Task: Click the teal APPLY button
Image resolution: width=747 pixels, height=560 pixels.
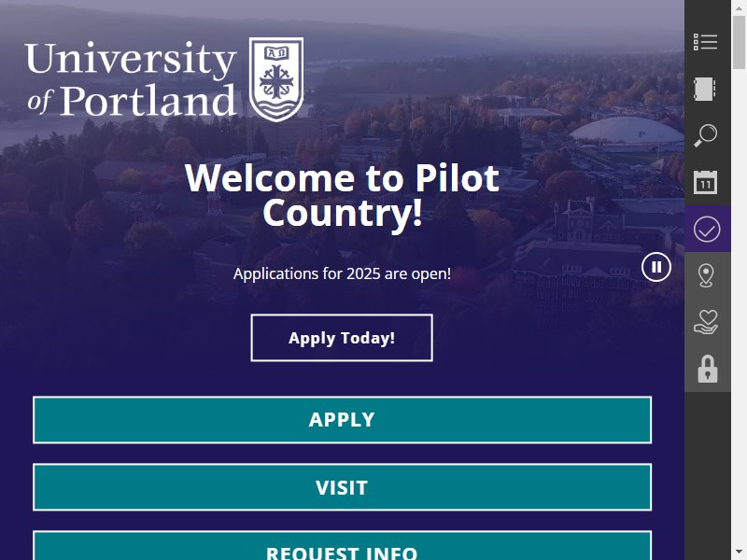Action: (342, 419)
